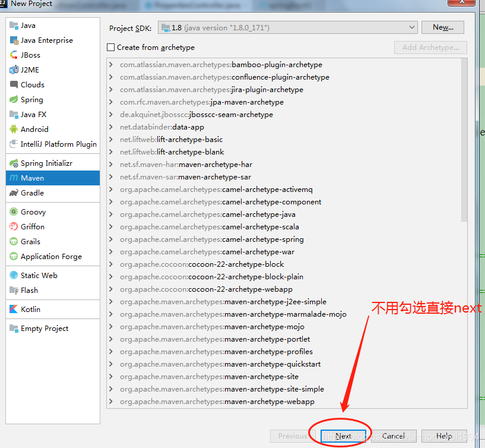Select the Flash project icon
485x448 pixels.
coord(14,291)
